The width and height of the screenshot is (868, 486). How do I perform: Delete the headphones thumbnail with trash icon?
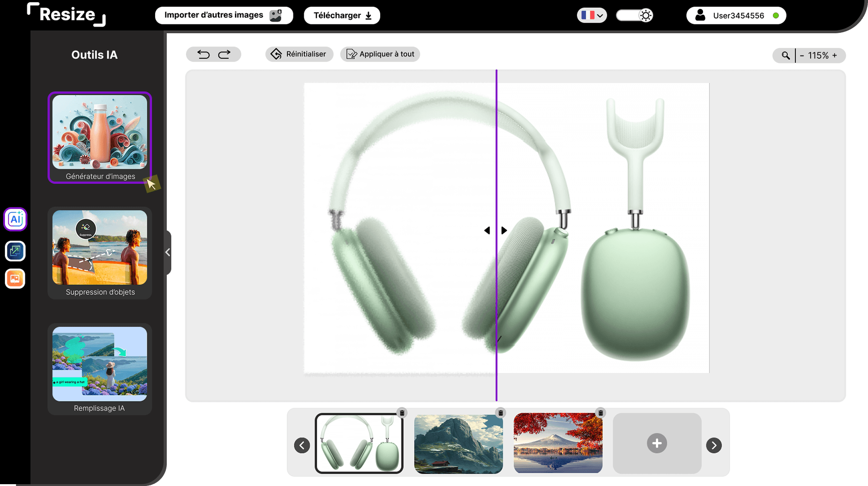402,413
